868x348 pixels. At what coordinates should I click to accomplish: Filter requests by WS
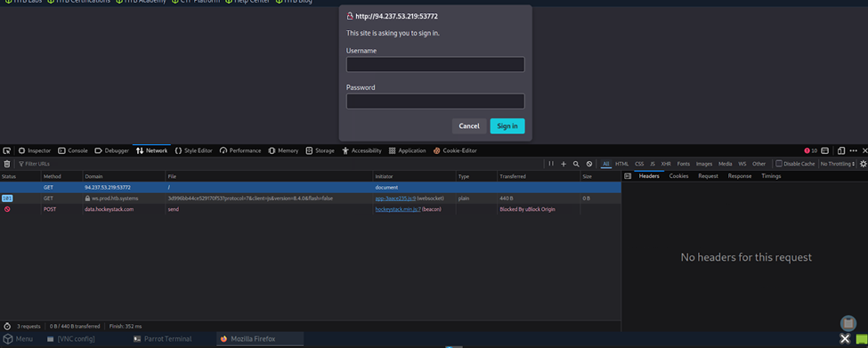point(742,164)
